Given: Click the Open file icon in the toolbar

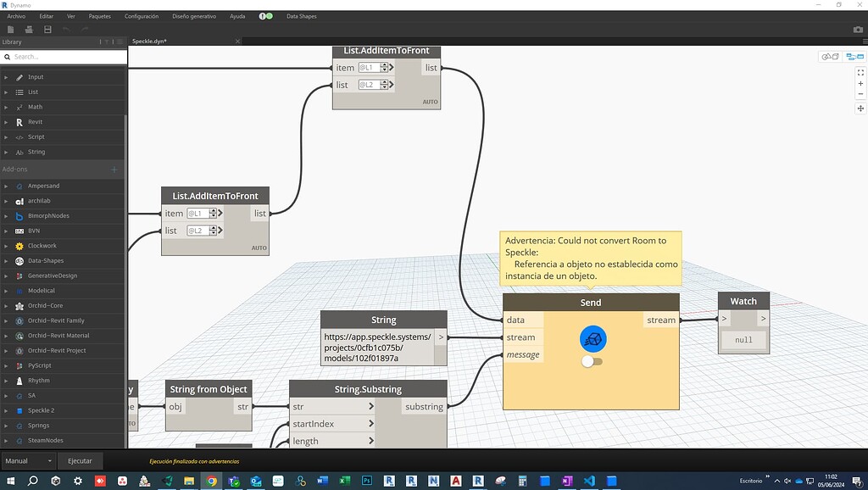Looking at the screenshot, I should tap(29, 30).
